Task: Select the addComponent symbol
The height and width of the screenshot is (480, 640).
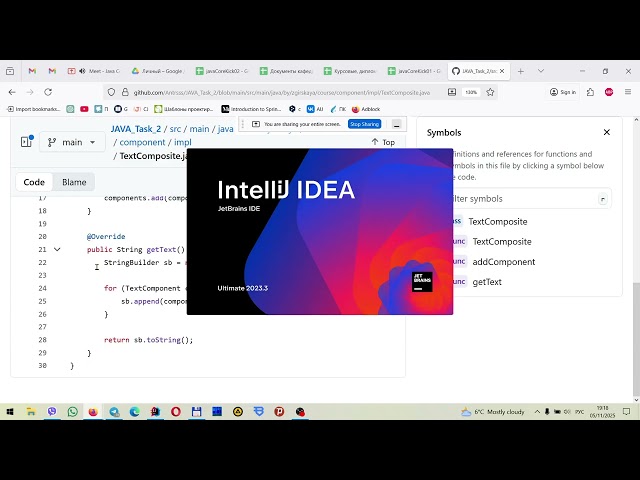Action: click(x=503, y=262)
